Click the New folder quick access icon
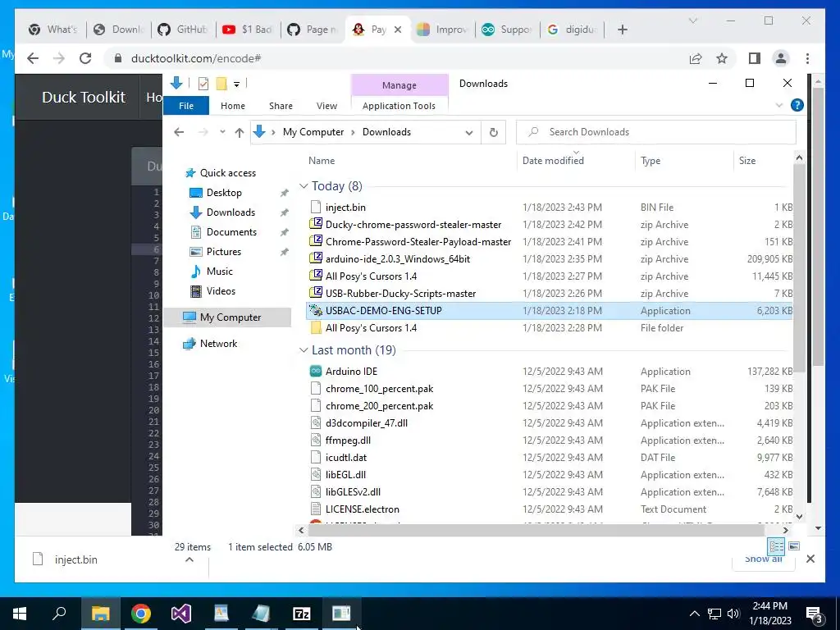 coord(221,84)
